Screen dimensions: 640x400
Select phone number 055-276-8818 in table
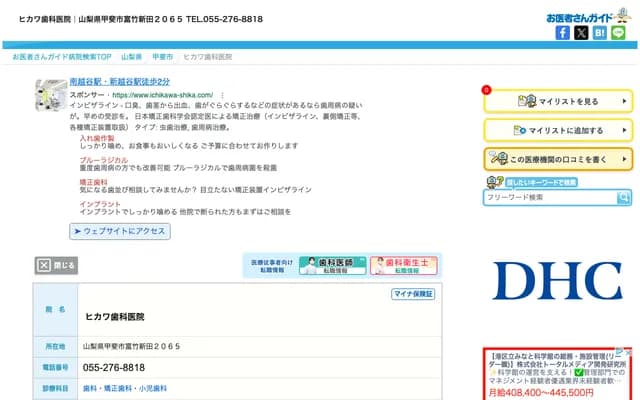(114, 368)
